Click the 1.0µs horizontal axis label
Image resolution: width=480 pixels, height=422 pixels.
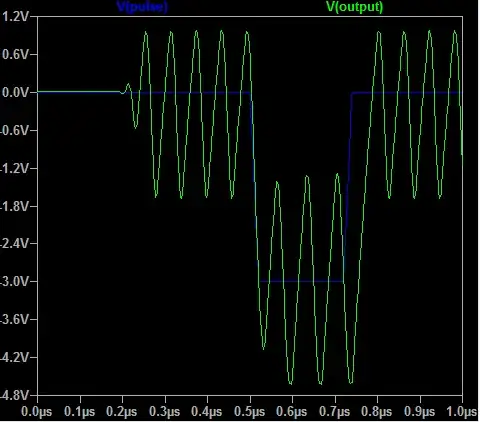point(462,412)
